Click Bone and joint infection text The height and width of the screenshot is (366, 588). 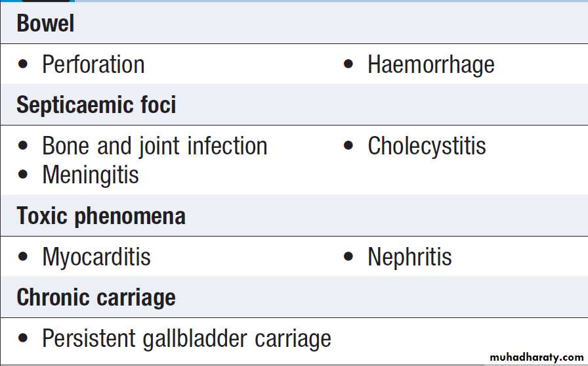(154, 146)
